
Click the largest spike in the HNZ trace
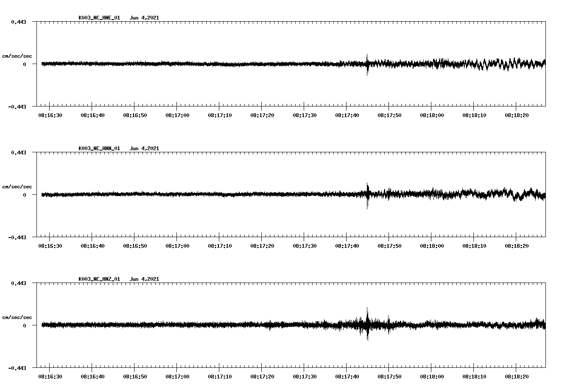(367, 324)
